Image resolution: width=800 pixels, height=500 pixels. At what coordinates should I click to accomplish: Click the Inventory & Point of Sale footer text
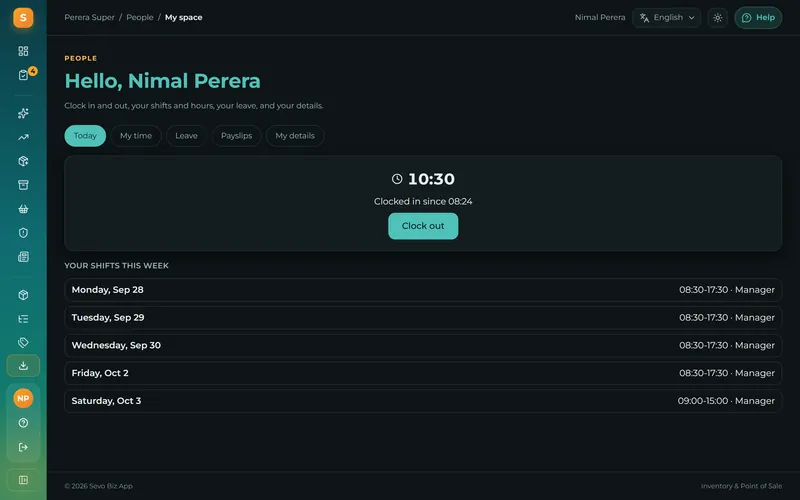tap(741, 486)
